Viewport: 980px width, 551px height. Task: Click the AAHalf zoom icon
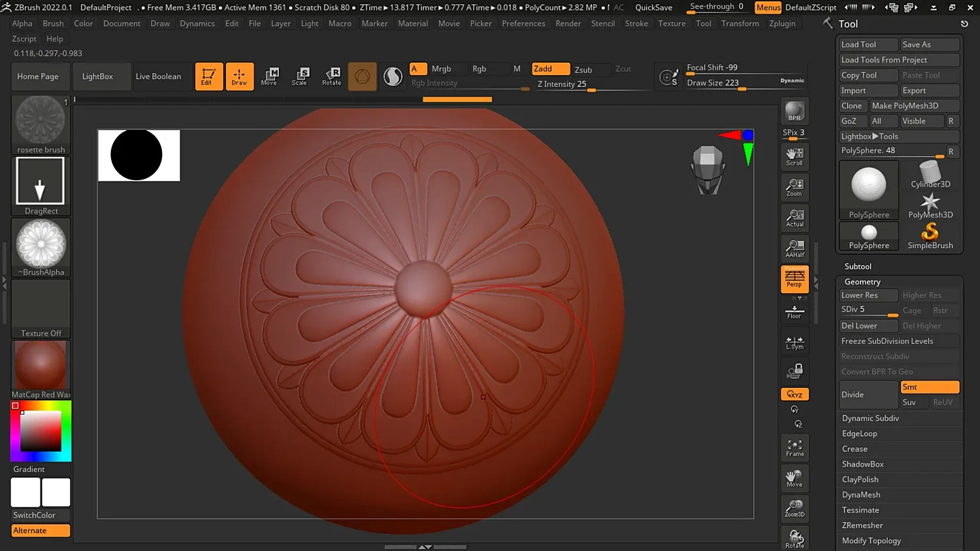coord(794,248)
